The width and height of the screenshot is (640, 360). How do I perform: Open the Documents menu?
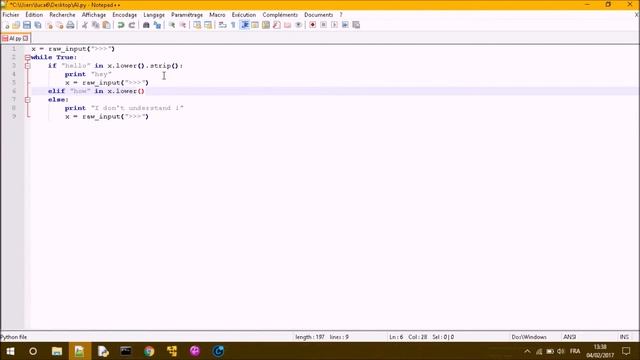tap(318, 15)
